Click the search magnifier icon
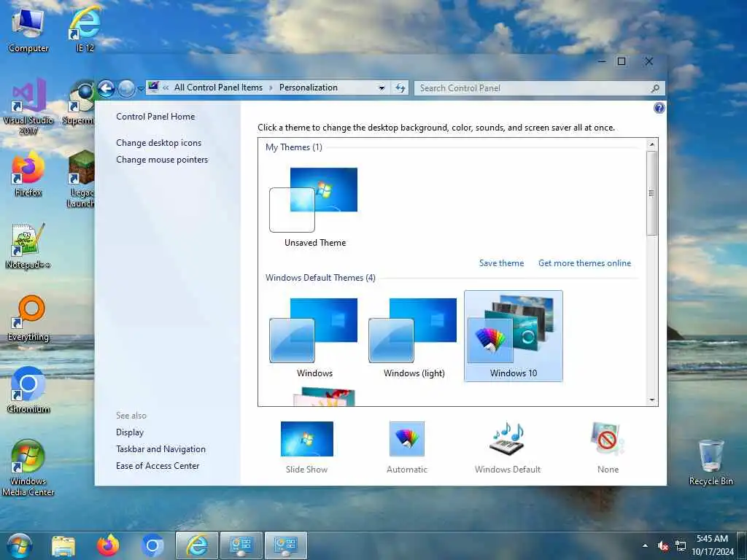Screen dimensions: 747x560 (x=656, y=88)
